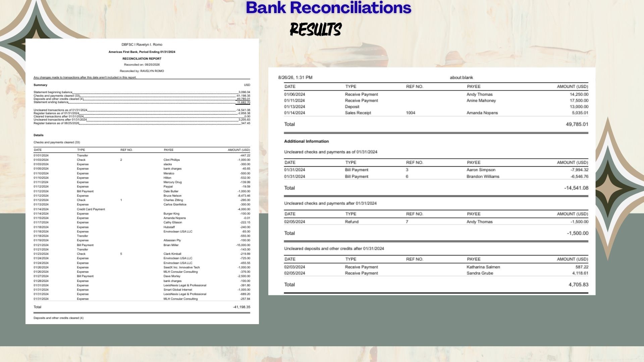Screen dimensions: 644x362
Task: Click the deposits total '49,785.01'
Action: (577, 124)
